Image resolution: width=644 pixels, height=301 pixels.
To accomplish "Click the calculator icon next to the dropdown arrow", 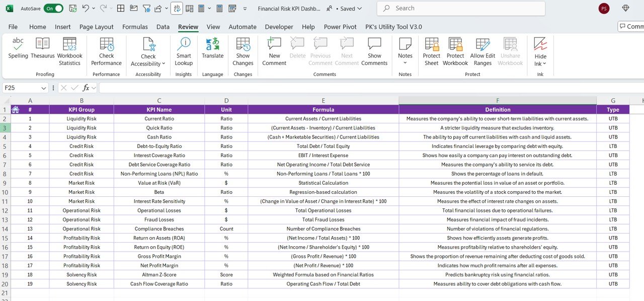I will click(x=201, y=9).
